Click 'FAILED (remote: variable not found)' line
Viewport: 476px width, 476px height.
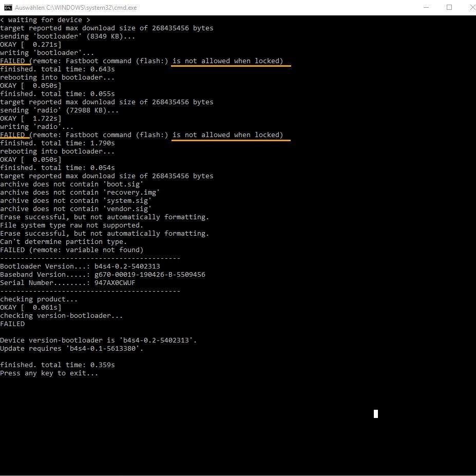72,250
